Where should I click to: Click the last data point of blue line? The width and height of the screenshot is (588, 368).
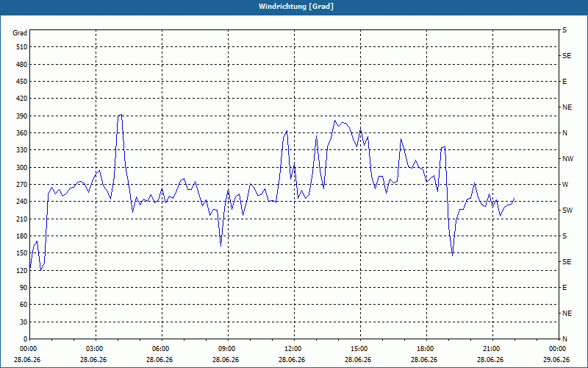tap(514, 198)
